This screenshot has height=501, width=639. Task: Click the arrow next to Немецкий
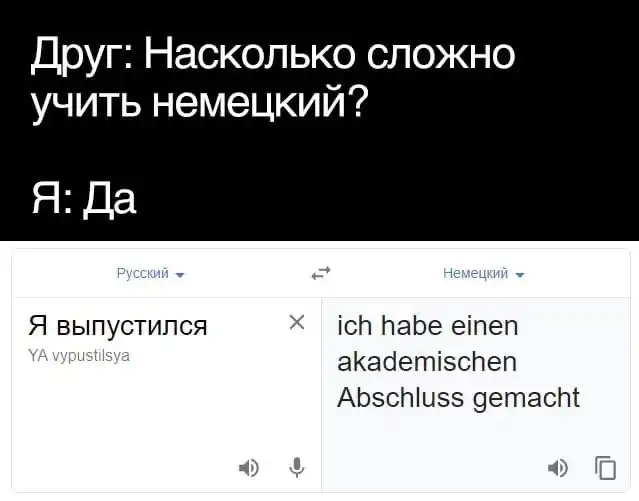tap(521, 274)
